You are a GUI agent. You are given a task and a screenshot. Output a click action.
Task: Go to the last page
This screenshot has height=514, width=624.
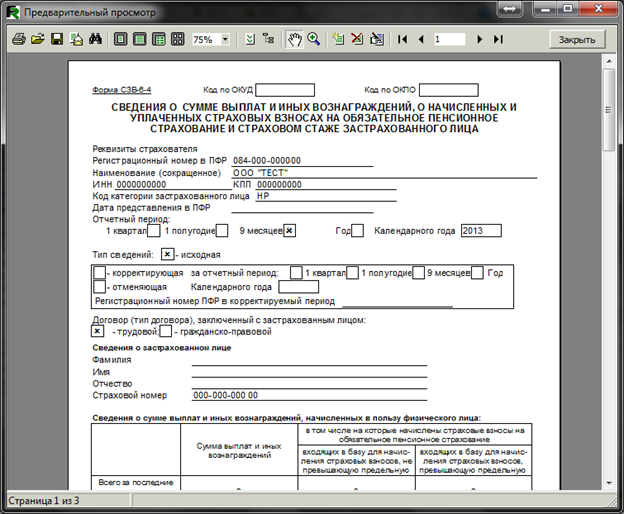click(x=498, y=39)
